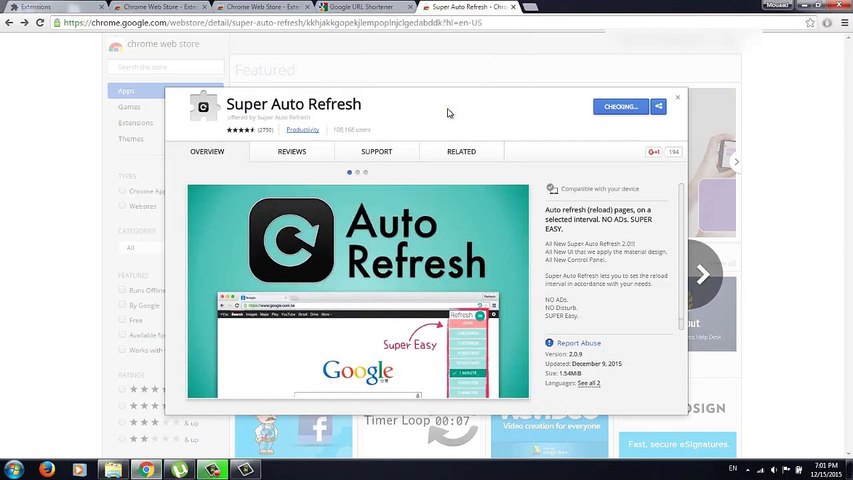The width and height of the screenshot is (853, 480).
Task: Bookmark page with the star icon
Action: click(810, 23)
